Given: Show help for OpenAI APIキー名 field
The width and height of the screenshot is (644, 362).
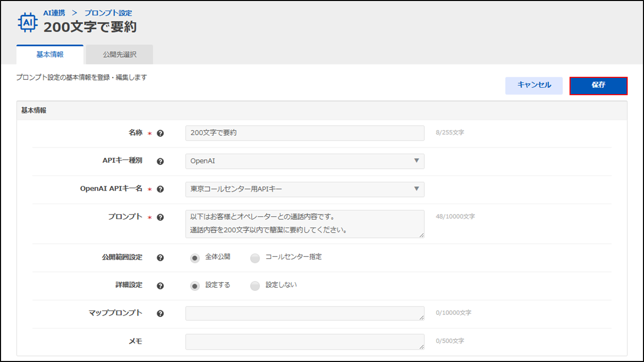Looking at the screenshot, I should coord(160,189).
